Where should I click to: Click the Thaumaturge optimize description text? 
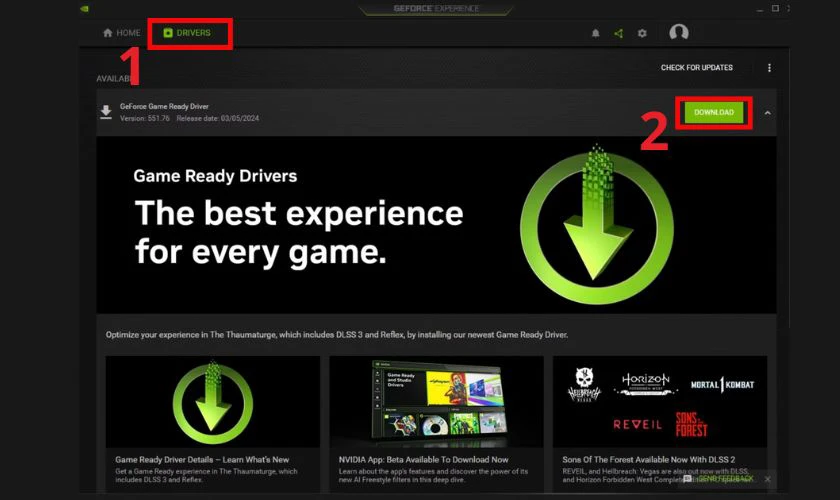pos(336,335)
